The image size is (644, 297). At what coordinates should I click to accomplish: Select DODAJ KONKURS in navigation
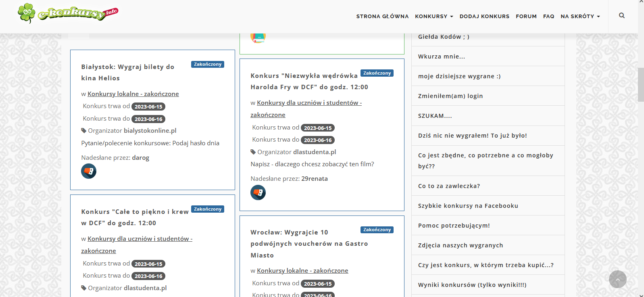coord(484,17)
